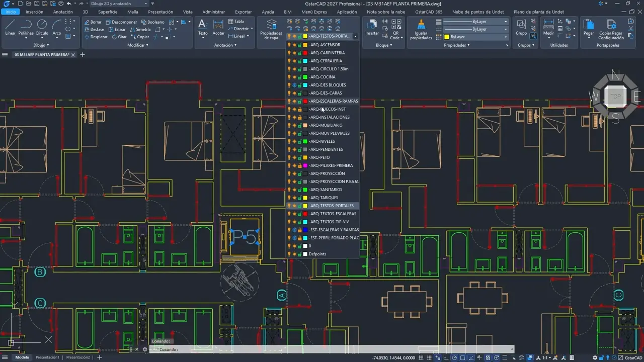This screenshot has width=644, height=362.
Task: Add new drawing tab with plus button
Action: point(83,54)
